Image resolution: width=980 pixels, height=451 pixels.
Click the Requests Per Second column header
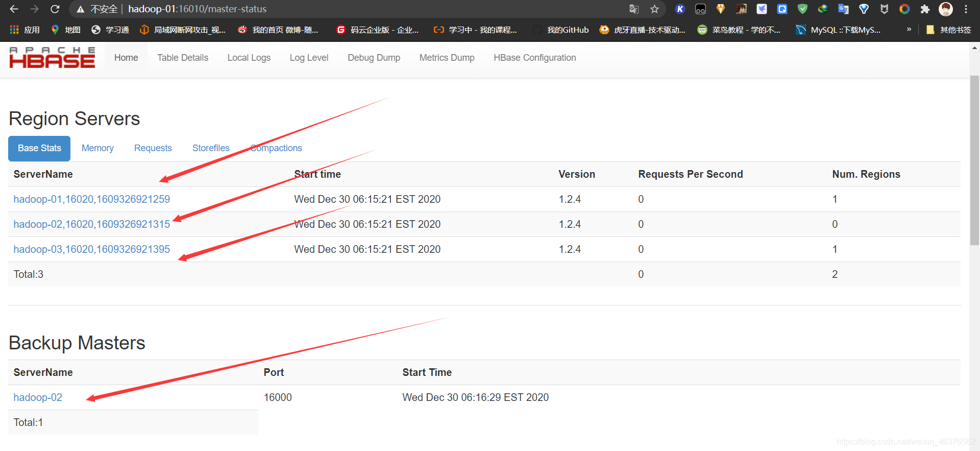[x=691, y=174]
